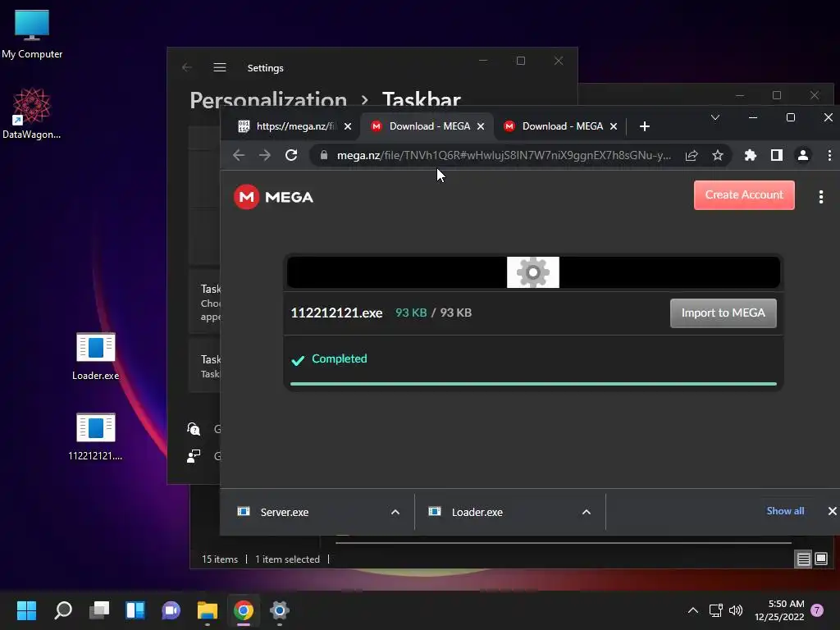
Task: Close the https://mega.nz/fi tab
Action: (348, 126)
